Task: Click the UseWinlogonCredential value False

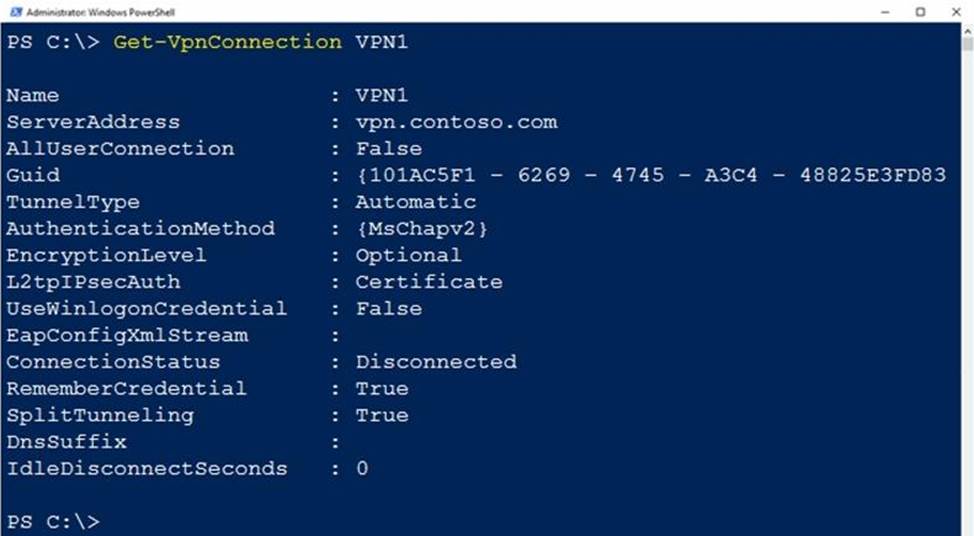Action: 388,309
